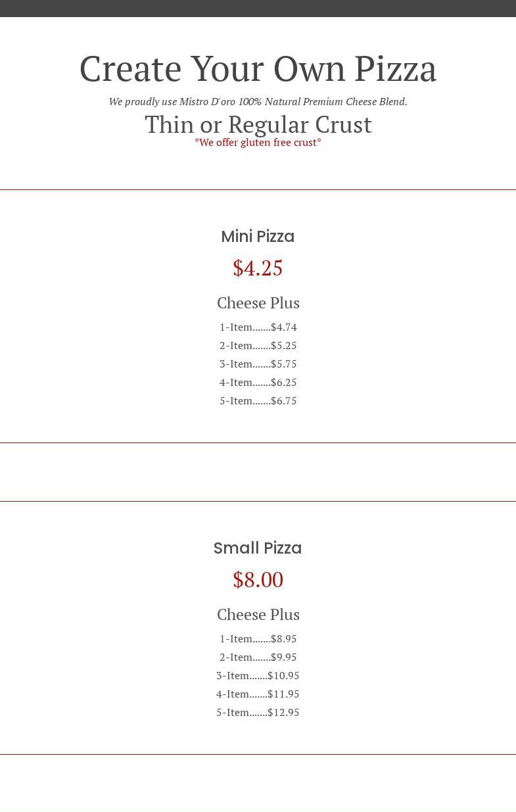Click the $8.00 Small Pizza price
516x812 pixels.
(258, 580)
